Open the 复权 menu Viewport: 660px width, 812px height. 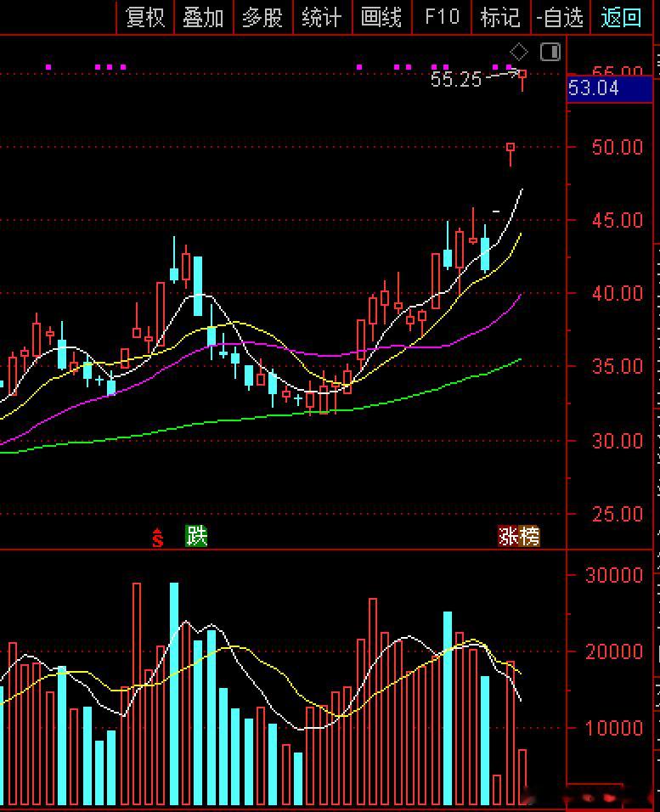pos(145,18)
